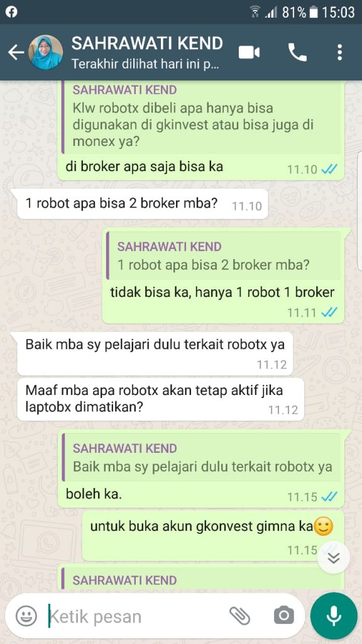Tap the paperclip attachment icon
362x644 pixels.
coord(239,615)
